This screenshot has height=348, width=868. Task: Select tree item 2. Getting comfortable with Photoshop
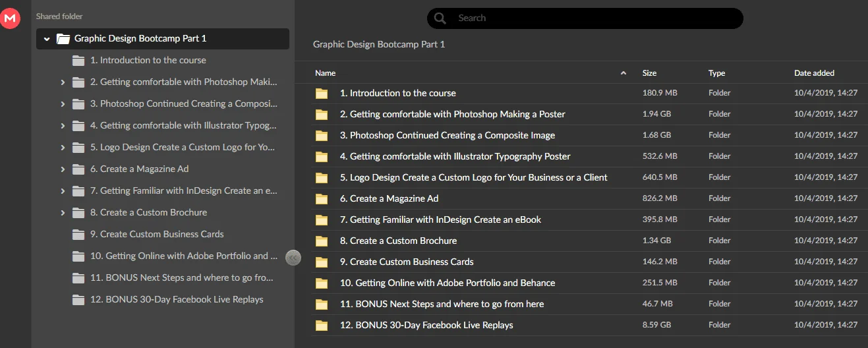[184, 82]
